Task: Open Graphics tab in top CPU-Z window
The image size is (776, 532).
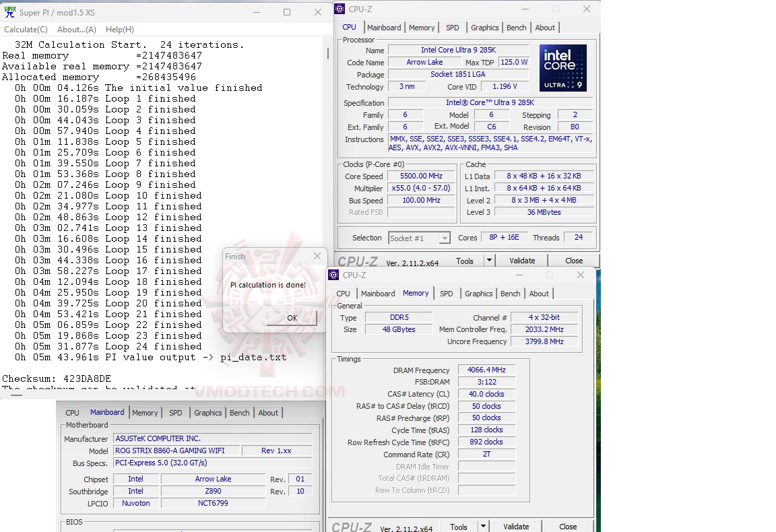Action: (x=484, y=28)
